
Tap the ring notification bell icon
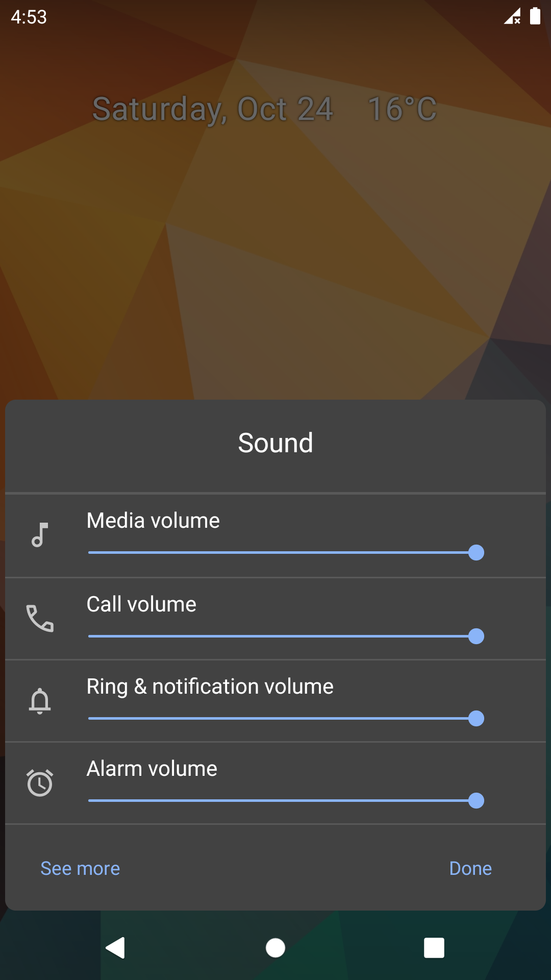pos(40,701)
